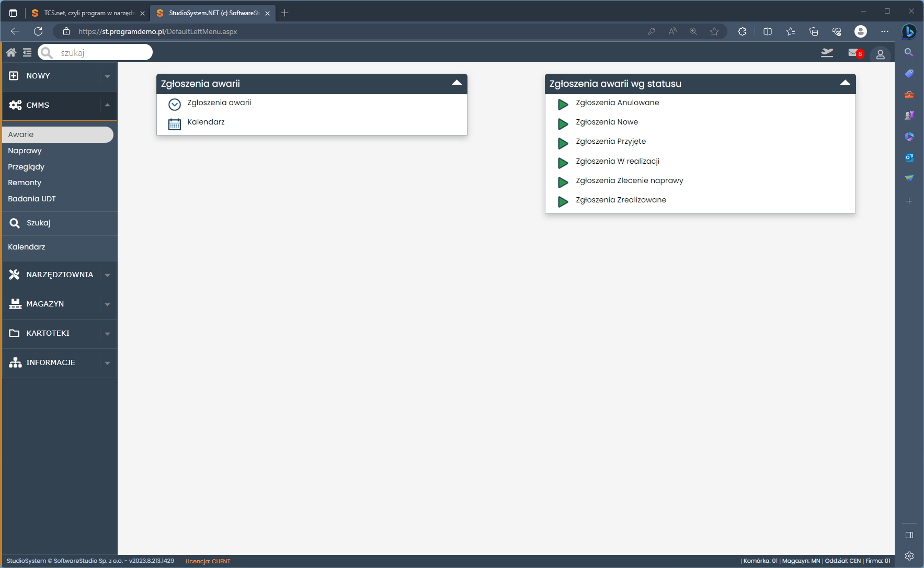The image size is (924, 568).
Task: Click the calendar icon next to Kalendarz
Action: (x=175, y=124)
